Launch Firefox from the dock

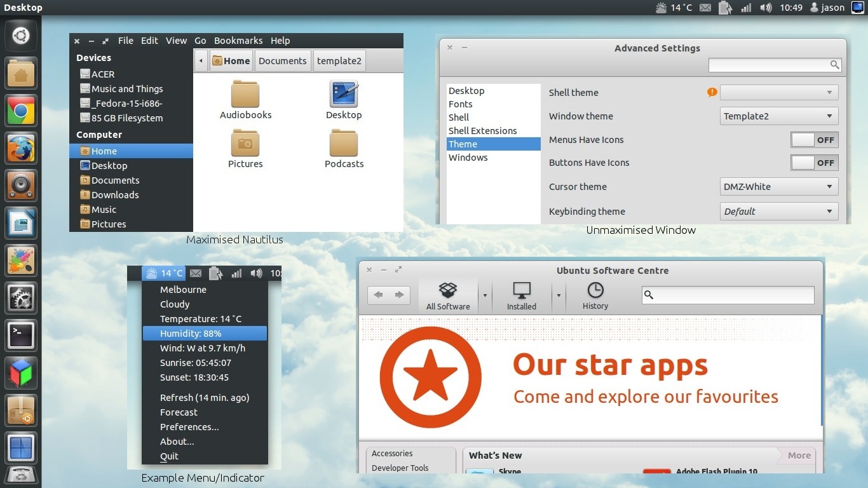[x=21, y=149]
